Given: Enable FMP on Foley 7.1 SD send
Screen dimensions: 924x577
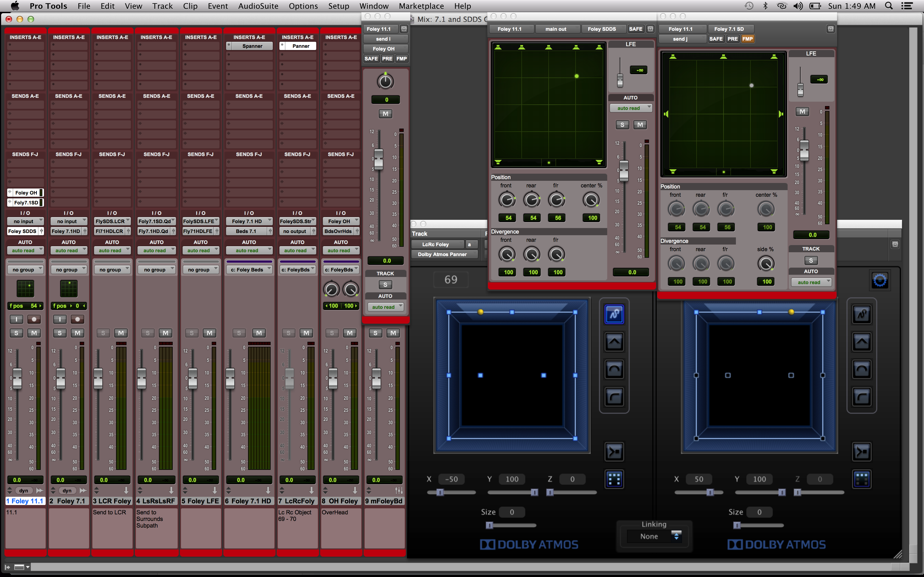Looking at the screenshot, I should [x=747, y=39].
